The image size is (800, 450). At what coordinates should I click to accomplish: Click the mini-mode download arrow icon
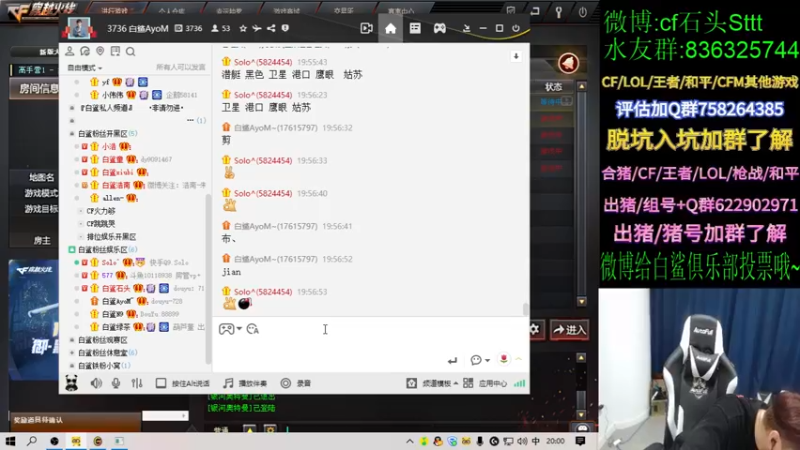point(466,29)
